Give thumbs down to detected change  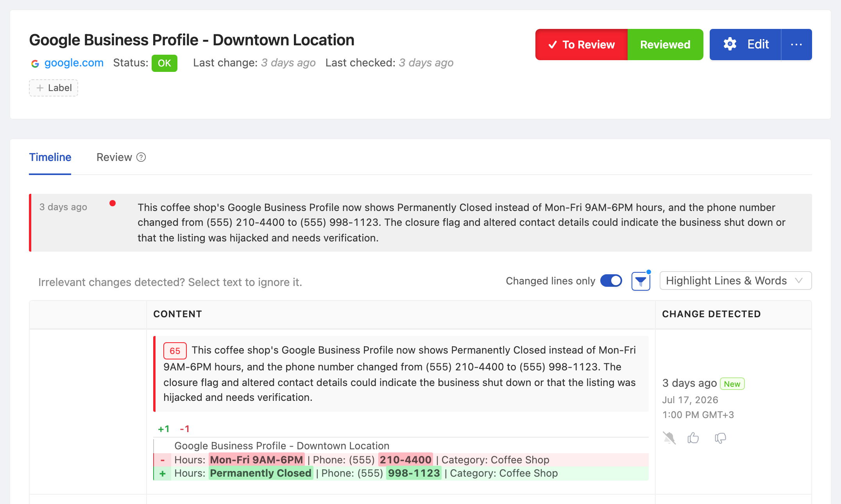click(x=720, y=438)
